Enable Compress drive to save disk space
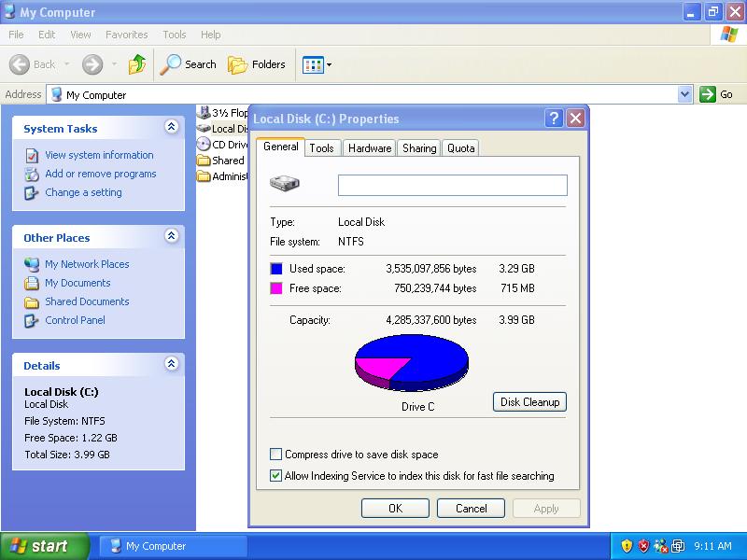The width and height of the screenshot is (747, 560). (275, 455)
